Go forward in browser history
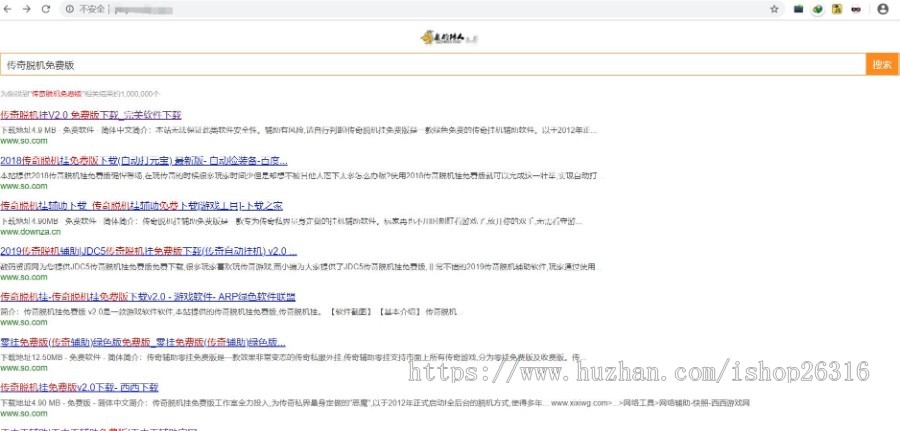Screen dimensions: 900x431 pyautogui.click(x=26, y=9)
